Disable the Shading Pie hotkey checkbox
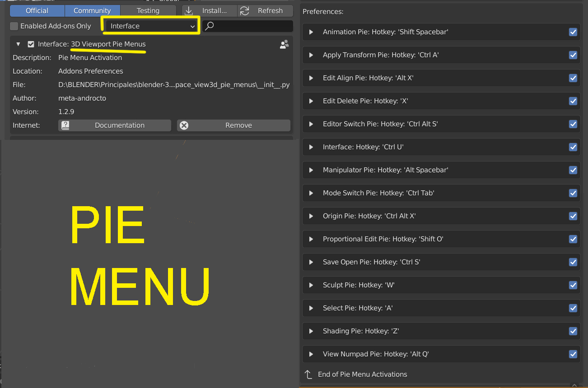This screenshot has height=388, width=588. point(573,331)
